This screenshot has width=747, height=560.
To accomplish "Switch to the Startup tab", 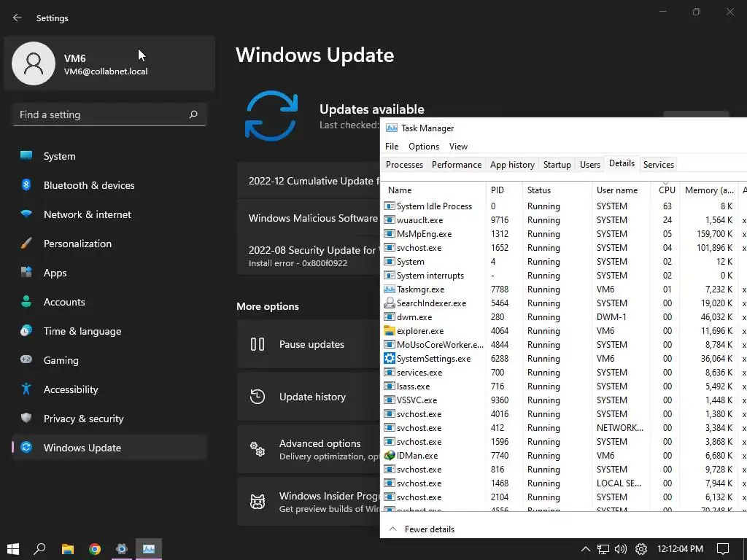I will click(557, 164).
